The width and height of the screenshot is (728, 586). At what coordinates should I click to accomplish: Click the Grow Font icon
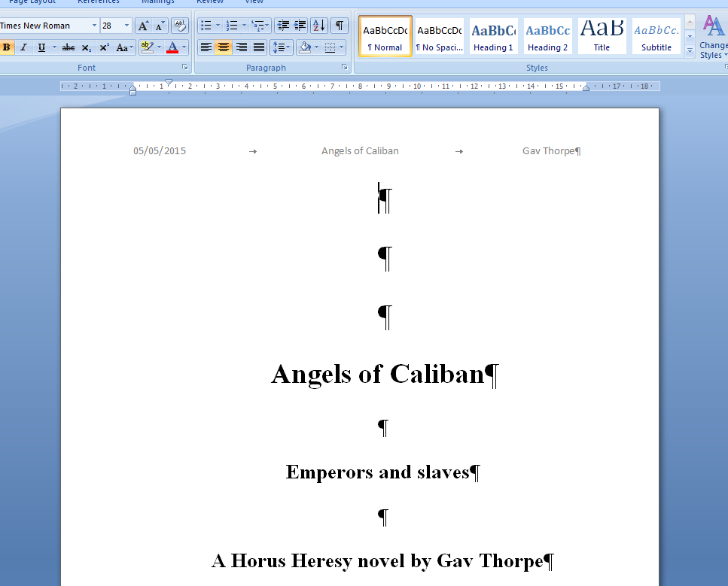[x=144, y=26]
